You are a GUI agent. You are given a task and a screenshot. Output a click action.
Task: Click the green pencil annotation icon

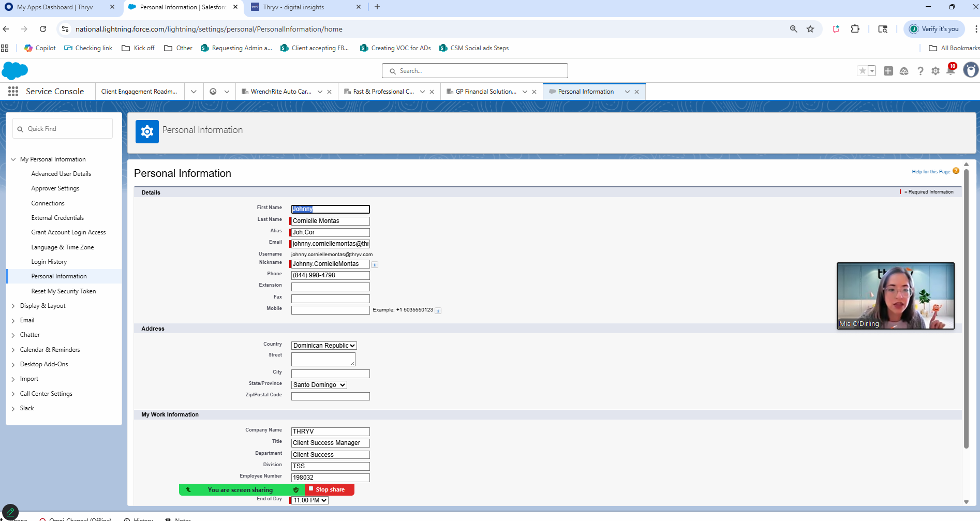coord(10,512)
